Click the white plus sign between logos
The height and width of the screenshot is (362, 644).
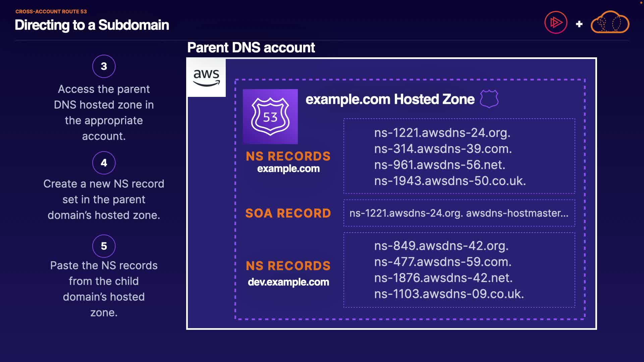579,24
